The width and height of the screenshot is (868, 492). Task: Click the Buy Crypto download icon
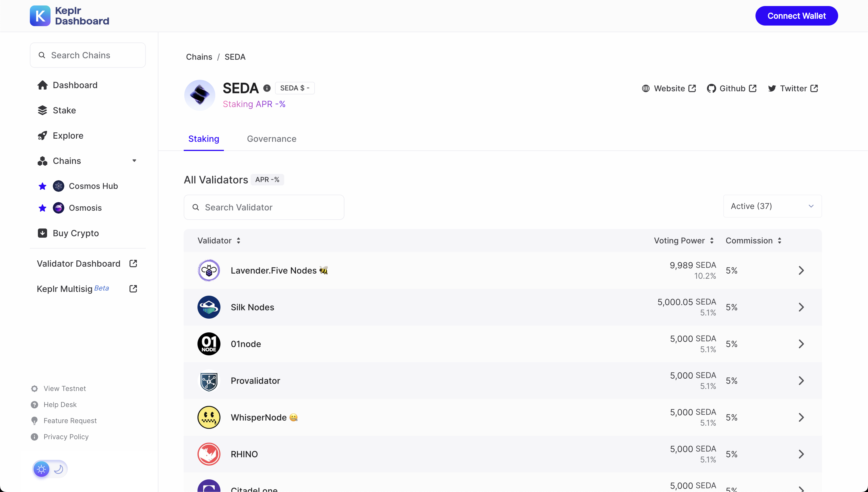coord(42,233)
